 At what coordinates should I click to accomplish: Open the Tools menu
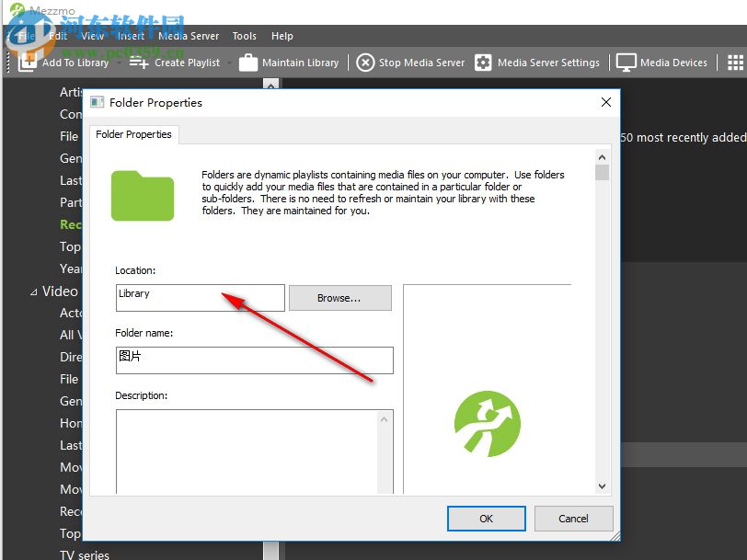245,36
